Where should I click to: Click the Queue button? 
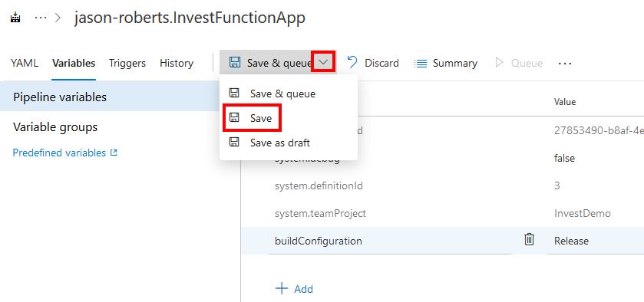[x=519, y=63]
